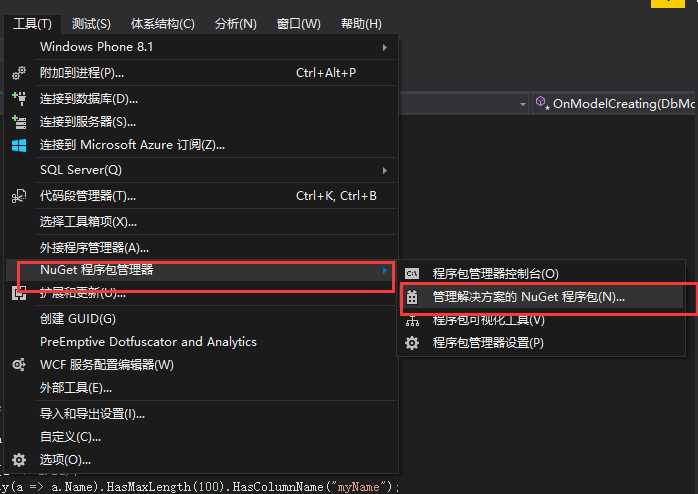The image size is (698, 494).
Task: Open the 体系结构(C) menu
Action: point(162,24)
